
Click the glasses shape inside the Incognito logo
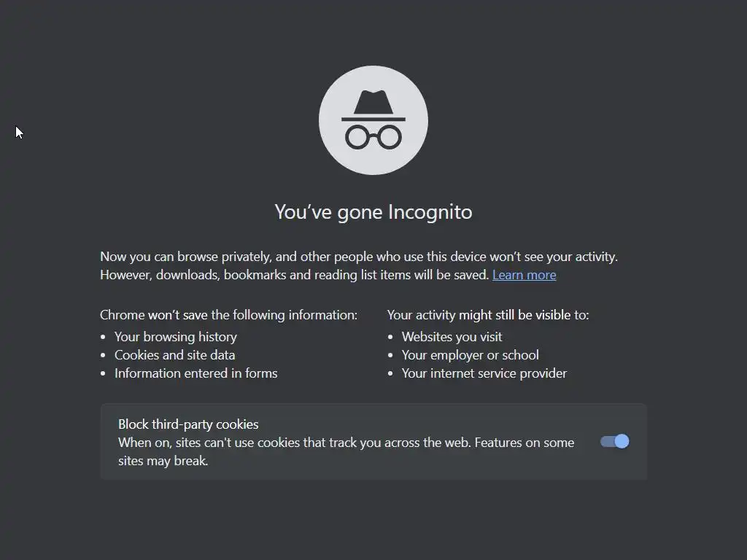tap(373, 137)
